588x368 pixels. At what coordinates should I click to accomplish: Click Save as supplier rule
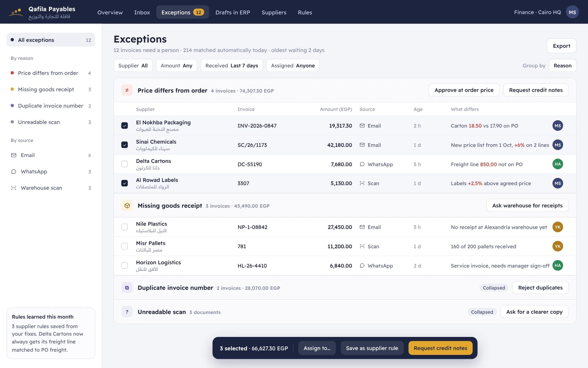(372, 348)
